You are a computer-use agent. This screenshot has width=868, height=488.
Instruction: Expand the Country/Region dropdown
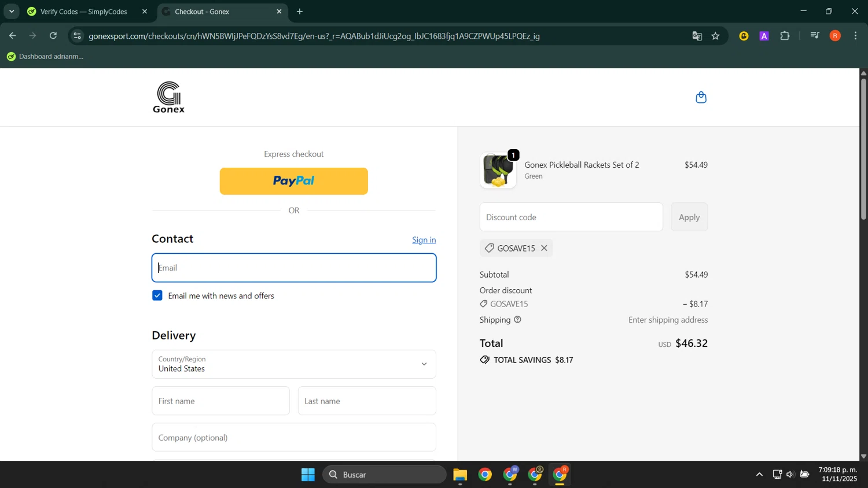[294, 364]
